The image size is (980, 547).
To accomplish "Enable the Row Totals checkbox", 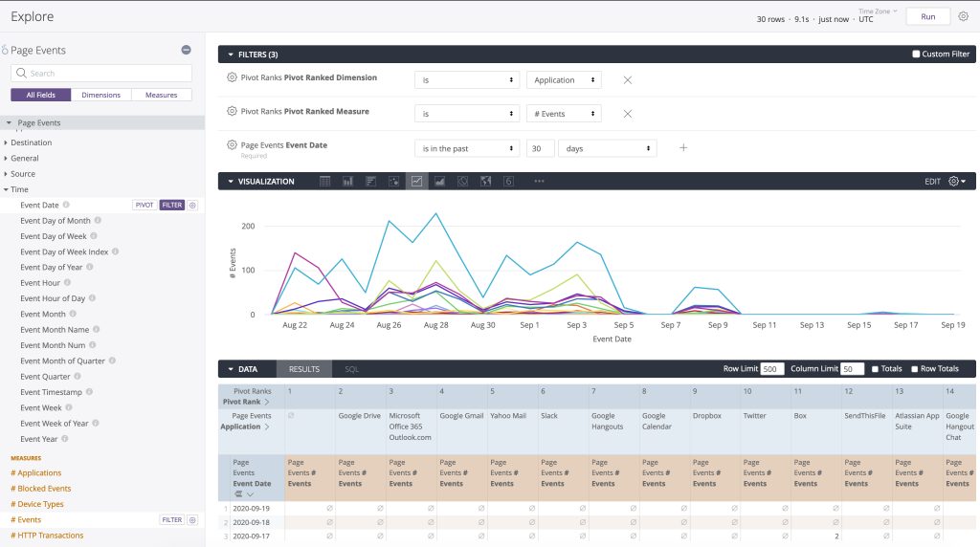I will 914,369.
